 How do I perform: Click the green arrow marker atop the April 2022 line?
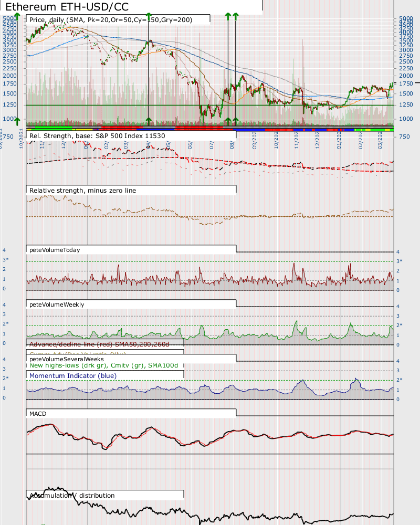149,15
